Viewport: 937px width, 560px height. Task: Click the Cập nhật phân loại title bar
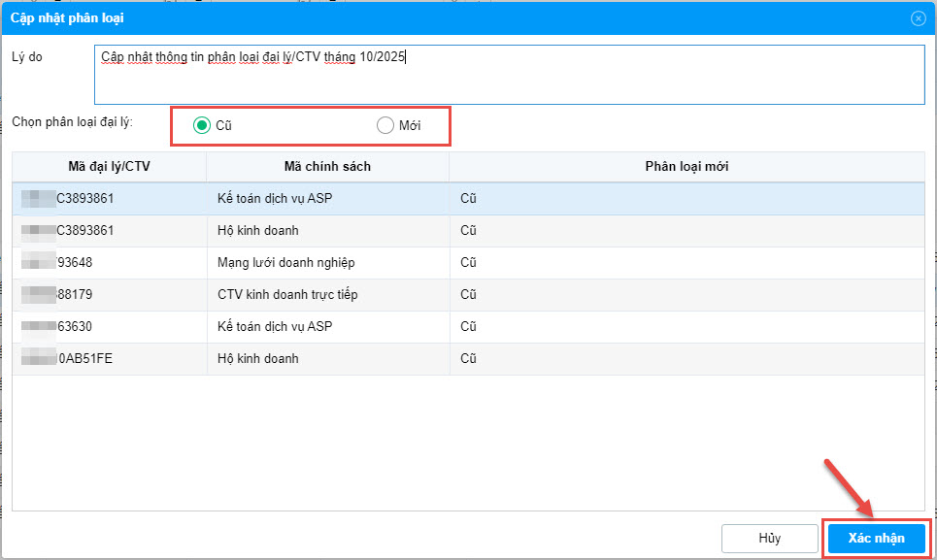click(388, 18)
